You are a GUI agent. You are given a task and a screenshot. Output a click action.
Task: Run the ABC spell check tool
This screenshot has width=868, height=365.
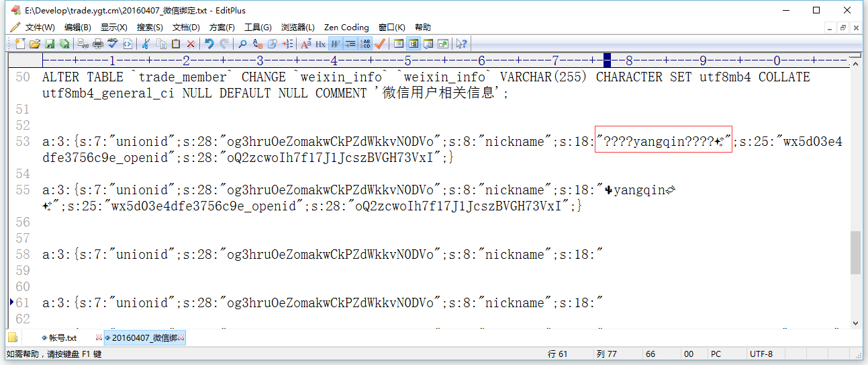(113, 44)
